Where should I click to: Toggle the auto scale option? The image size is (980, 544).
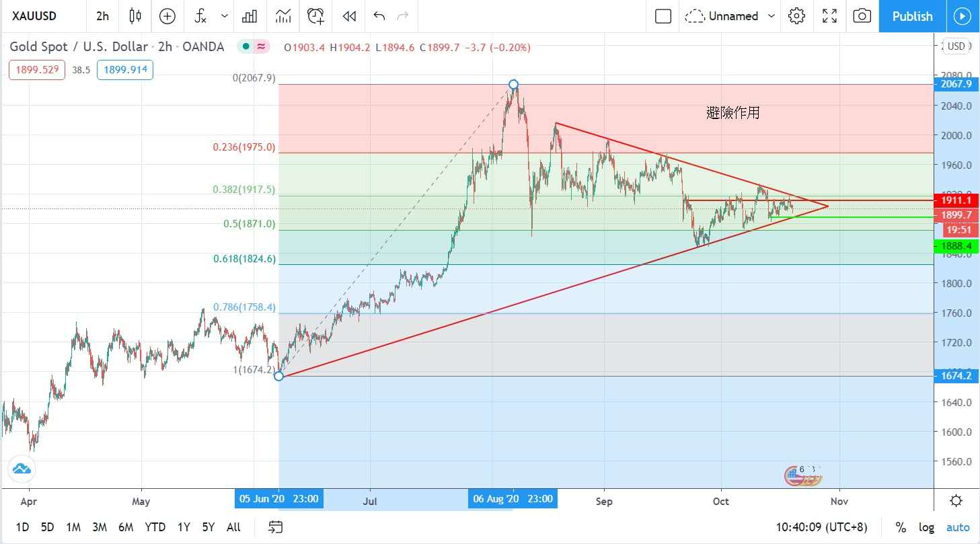point(958,527)
